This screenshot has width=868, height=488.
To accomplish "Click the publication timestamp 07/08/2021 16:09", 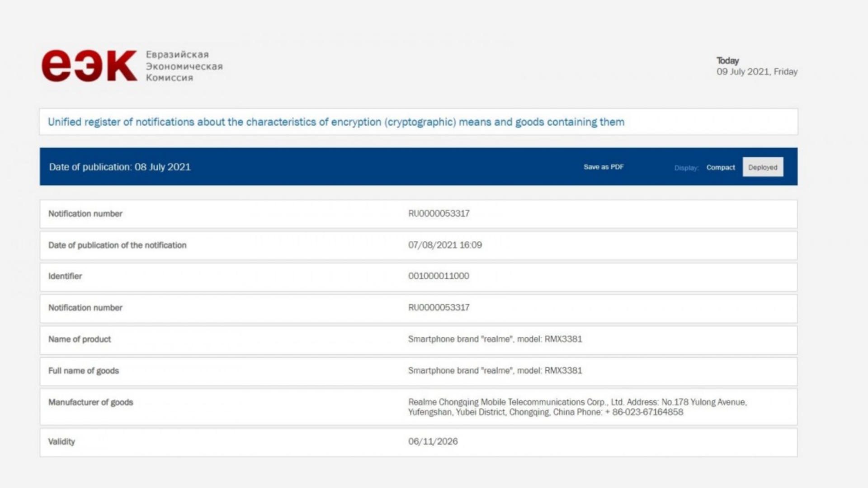I will (x=445, y=245).
